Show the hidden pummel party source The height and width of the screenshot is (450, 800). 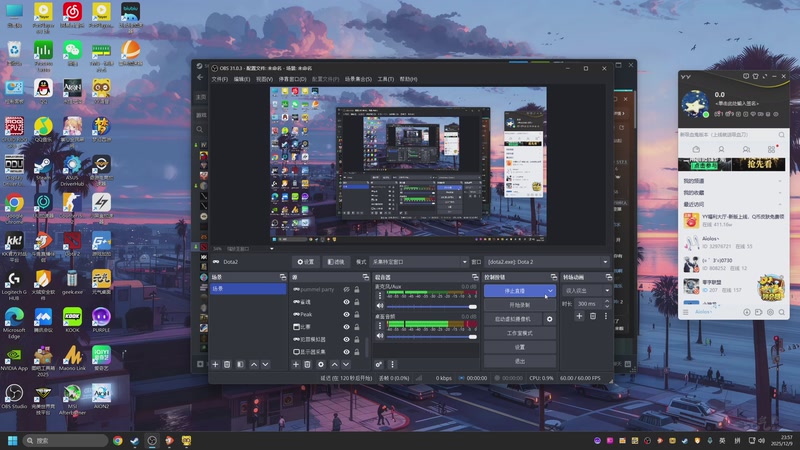point(346,289)
